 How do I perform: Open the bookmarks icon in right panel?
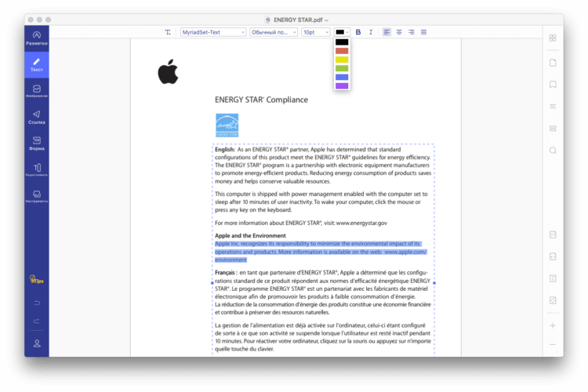click(553, 85)
